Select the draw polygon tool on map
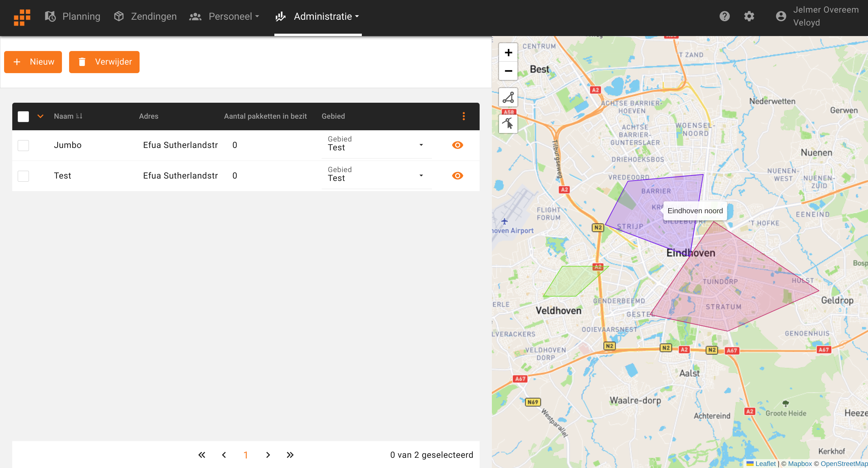The width and height of the screenshot is (868, 468). coord(508,98)
